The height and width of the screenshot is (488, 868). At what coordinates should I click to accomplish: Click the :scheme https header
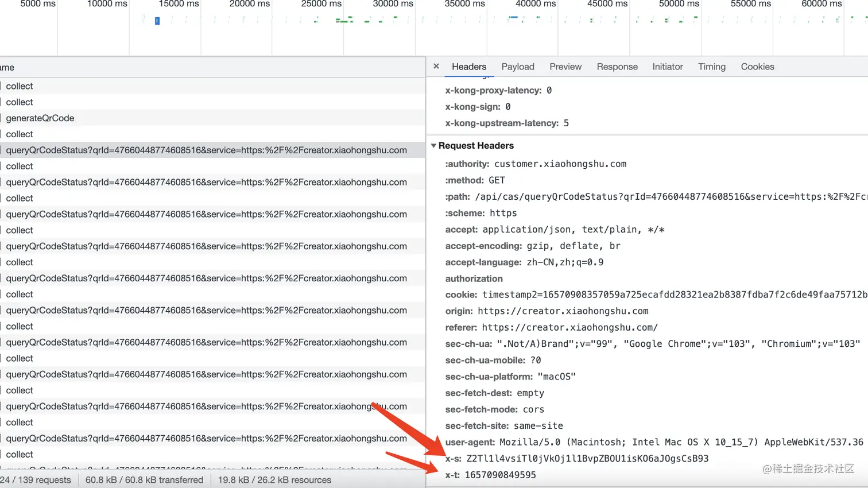(x=481, y=213)
